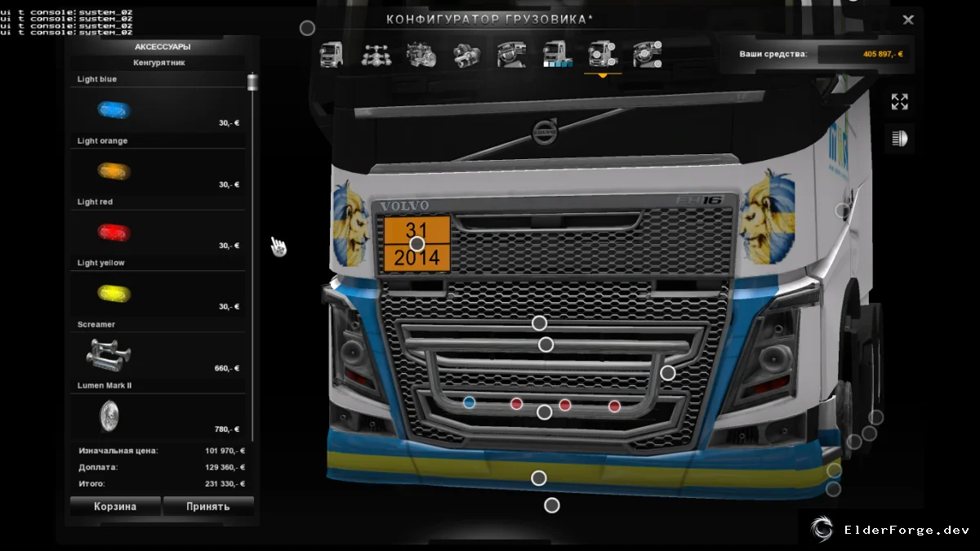Screen dimensions: 980x551
Task: Open the engine configuration icon
Action: pos(421,55)
